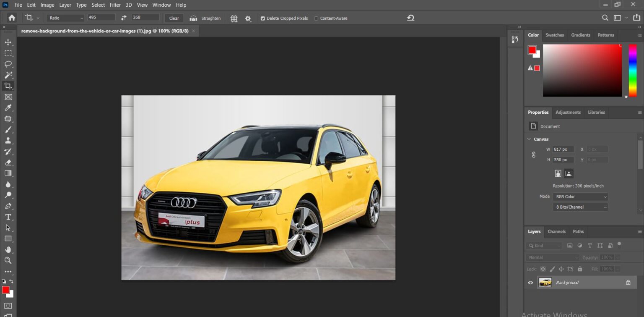Open the crop options settings gear
Viewport: 644px width, 317px height.
click(x=247, y=18)
